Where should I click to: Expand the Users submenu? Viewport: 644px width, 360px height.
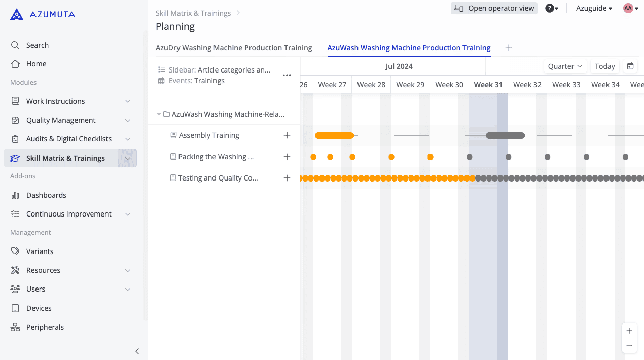128,289
